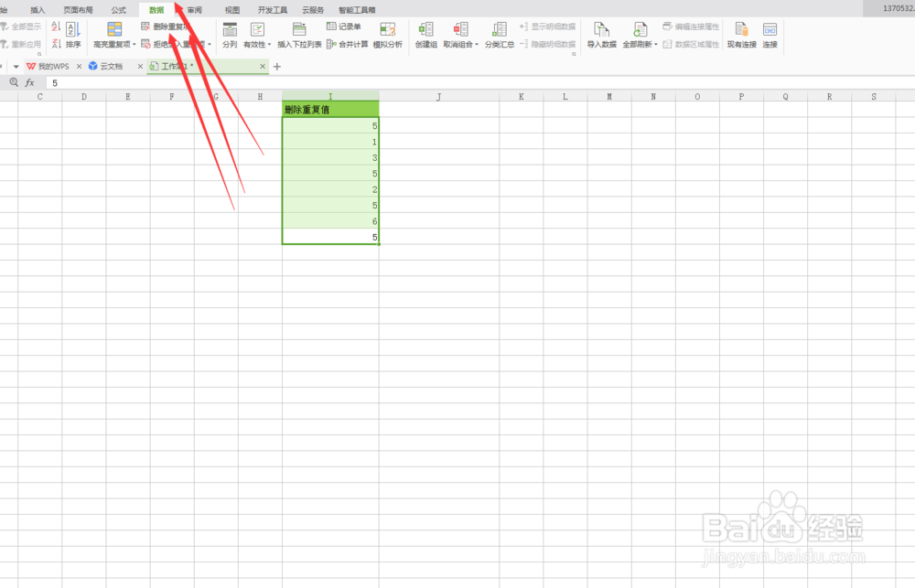Switch to the 我的WPS document tab
The width and height of the screenshot is (915, 588).
[48, 67]
